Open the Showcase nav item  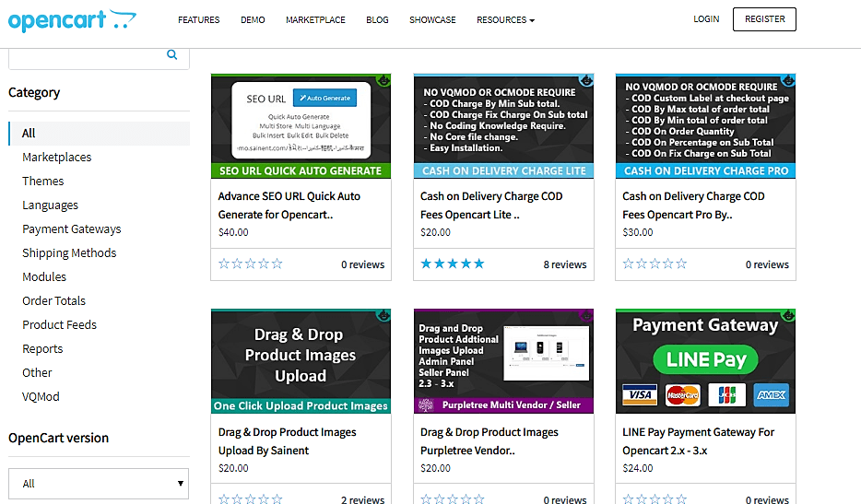click(x=432, y=19)
